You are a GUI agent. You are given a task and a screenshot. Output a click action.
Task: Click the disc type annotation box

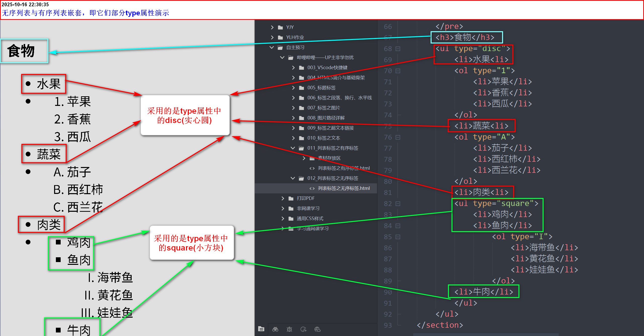[185, 115]
